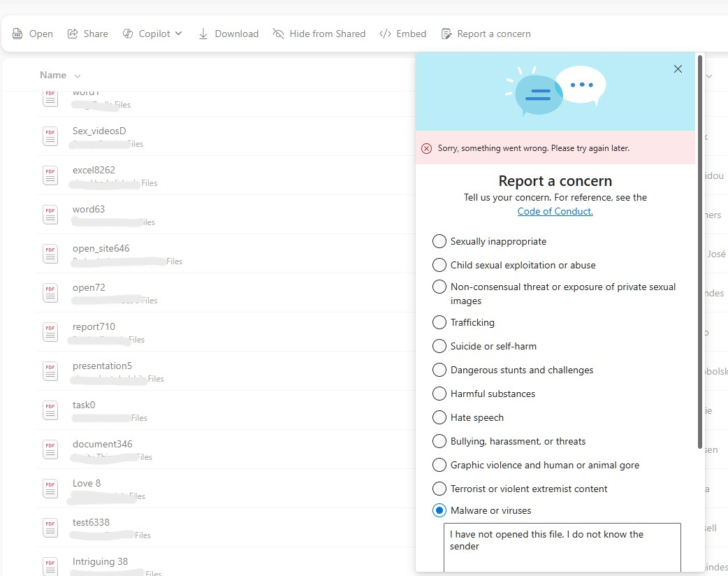Open the excel8262 file name

[94, 170]
